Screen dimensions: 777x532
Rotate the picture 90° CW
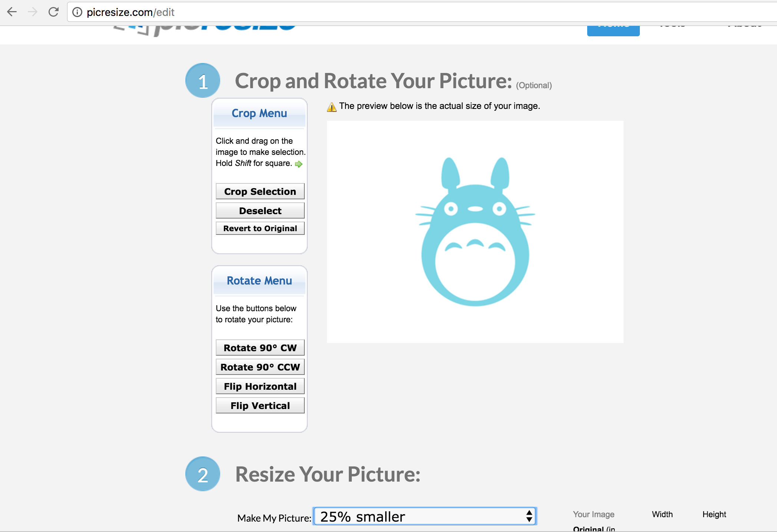(260, 348)
